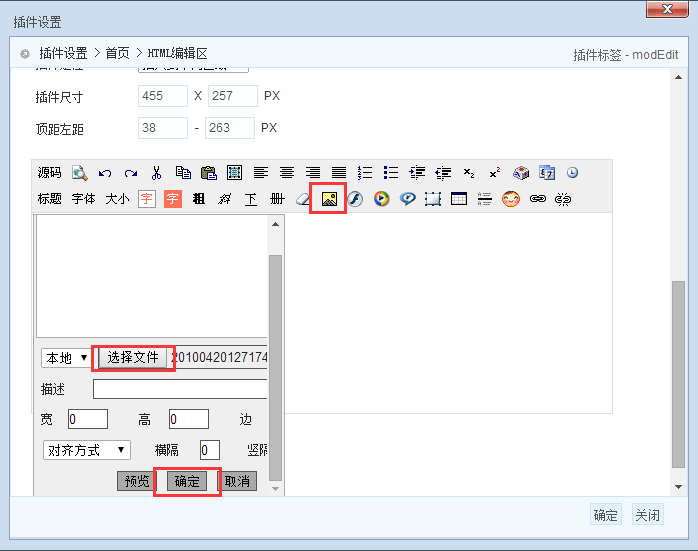The height and width of the screenshot is (551, 698).
Task: Click the 描述 description input field
Action: pos(180,389)
